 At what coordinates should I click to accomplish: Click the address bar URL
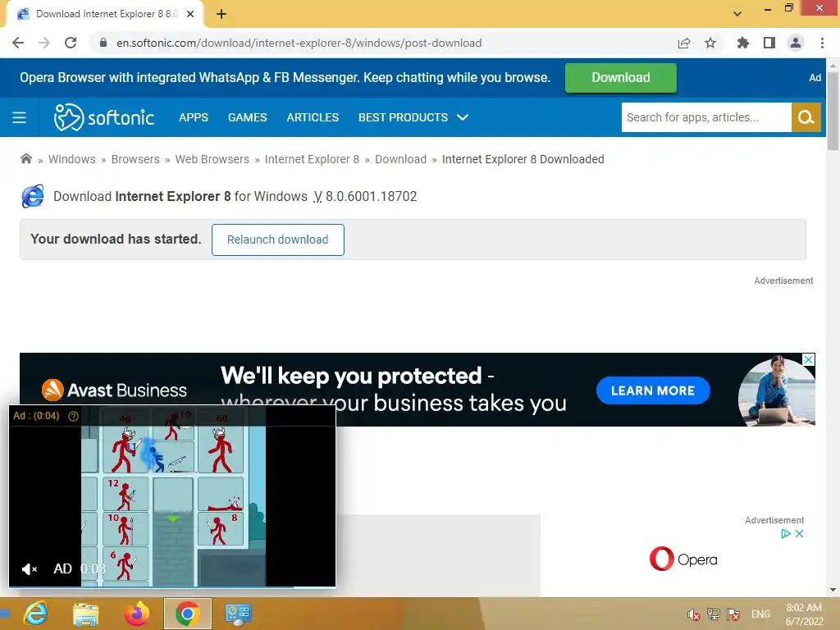(299, 43)
